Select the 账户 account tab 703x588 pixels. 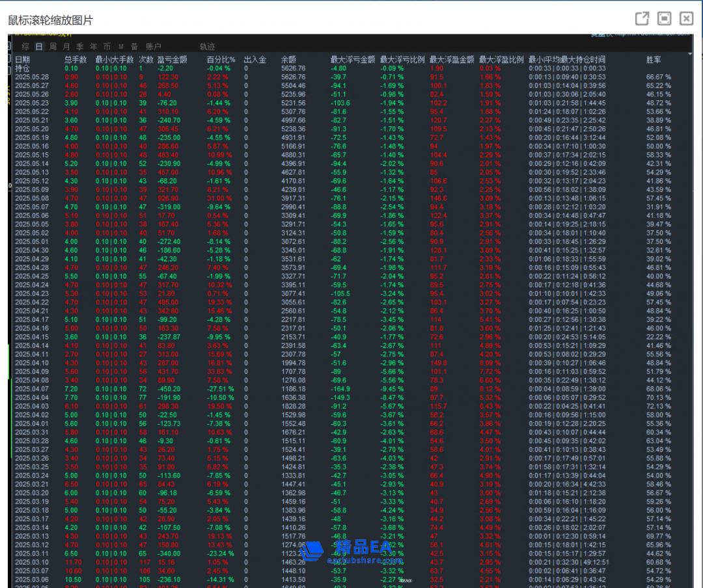point(154,47)
